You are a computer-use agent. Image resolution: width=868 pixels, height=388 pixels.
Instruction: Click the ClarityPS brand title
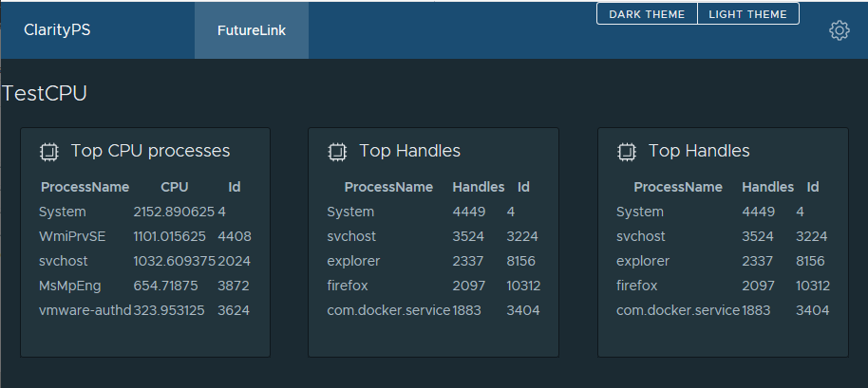tap(57, 29)
